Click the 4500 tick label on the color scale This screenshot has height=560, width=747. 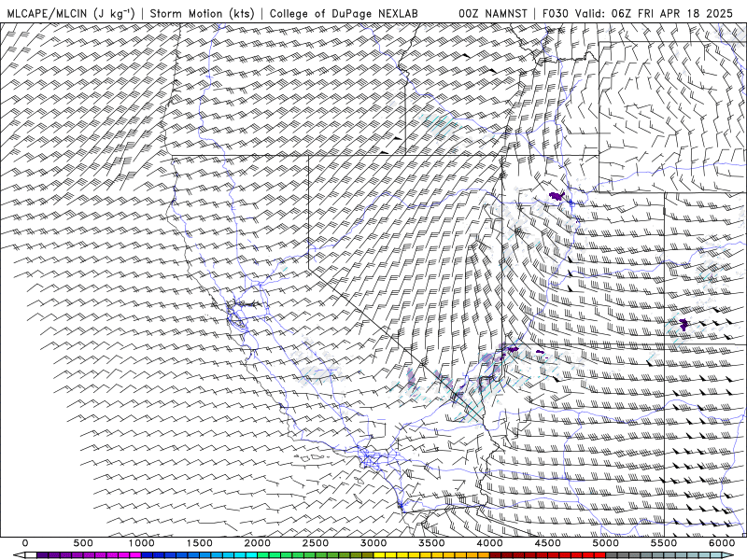tap(548, 543)
